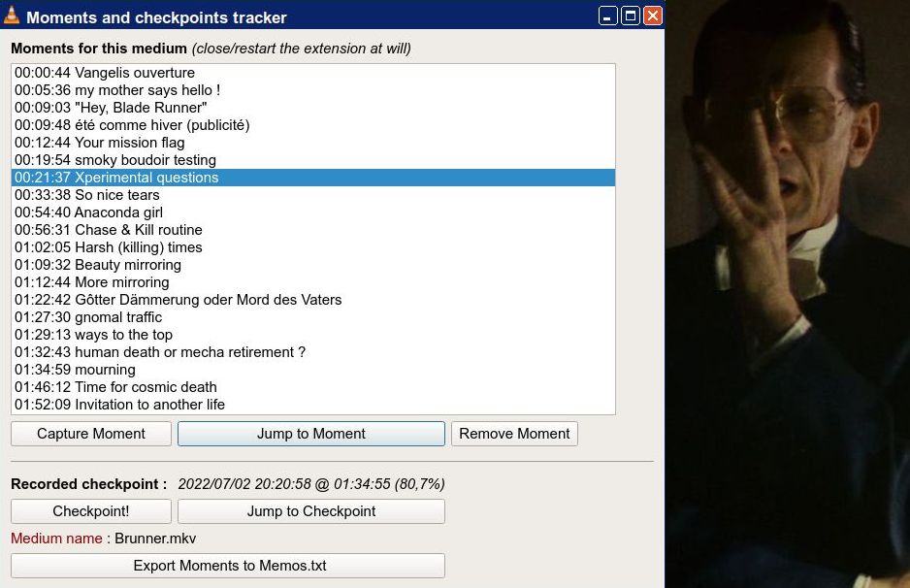Image resolution: width=910 pixels, height=588 pixels.
Task: Select moment "00:56:31 Chase & Kill routine"
Action: (x=313, y=230)
